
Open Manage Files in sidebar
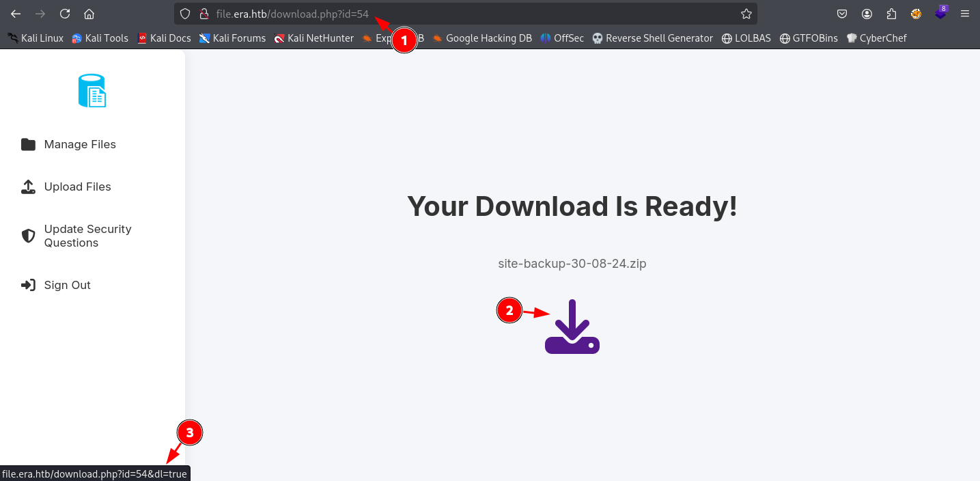pos(79,144)
